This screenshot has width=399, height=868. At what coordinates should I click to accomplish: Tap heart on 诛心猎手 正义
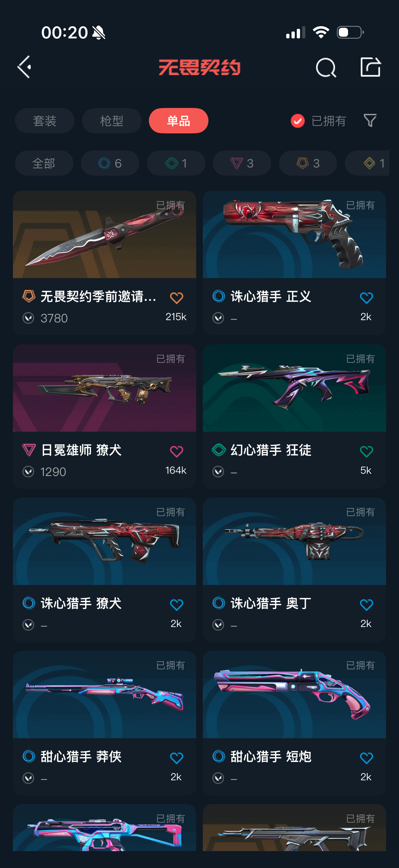[366, 298]
